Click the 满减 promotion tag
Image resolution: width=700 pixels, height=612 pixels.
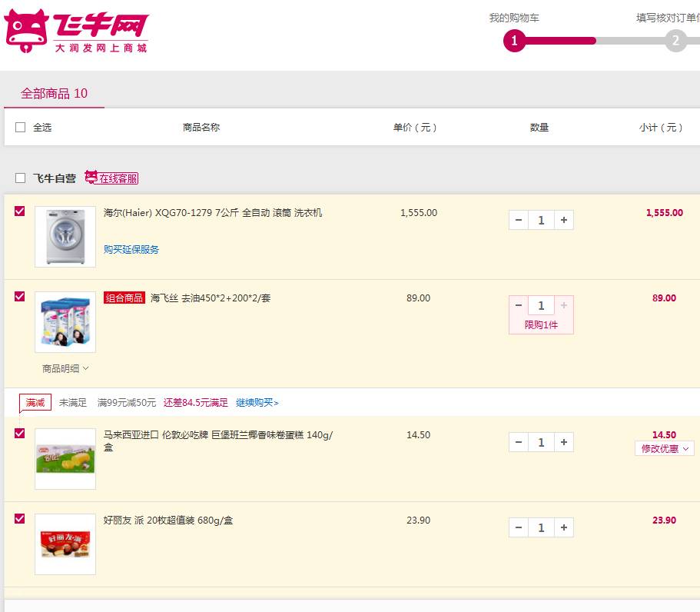[x=35, y=403]
